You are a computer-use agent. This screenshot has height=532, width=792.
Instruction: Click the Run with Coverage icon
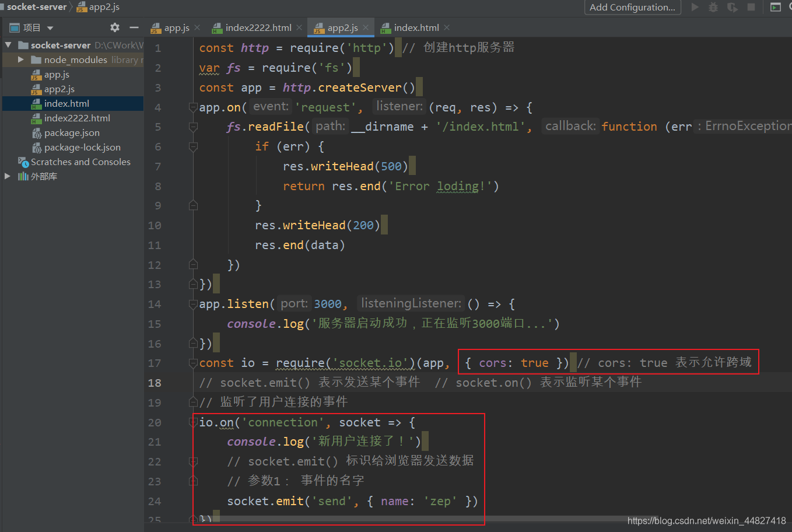(733, 7)
